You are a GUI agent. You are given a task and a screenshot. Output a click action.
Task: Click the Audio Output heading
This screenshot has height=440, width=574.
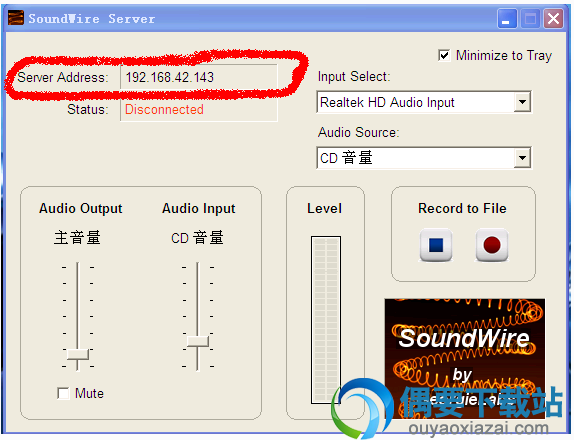81,209
